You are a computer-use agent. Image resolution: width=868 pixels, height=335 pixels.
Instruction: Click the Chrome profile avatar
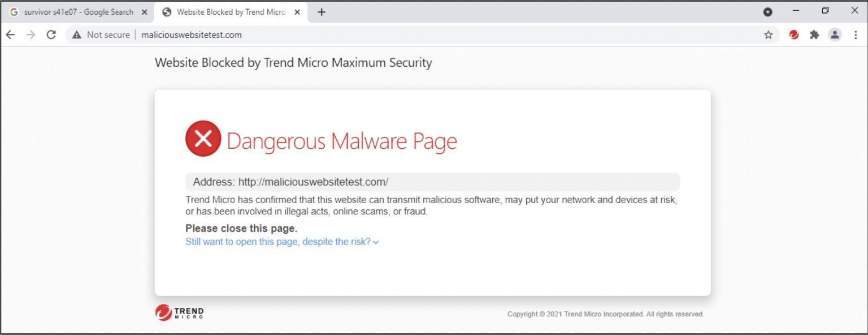[835, 35]
